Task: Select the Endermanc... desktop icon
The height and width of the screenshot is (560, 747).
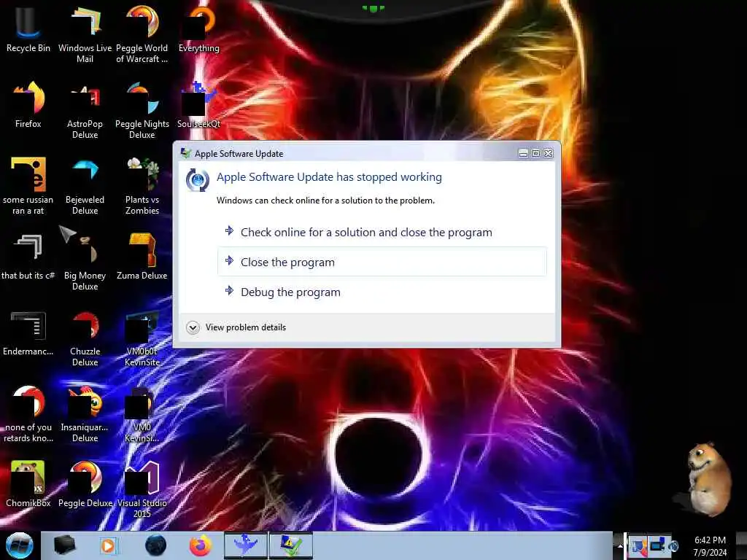Action: (28, 332)
